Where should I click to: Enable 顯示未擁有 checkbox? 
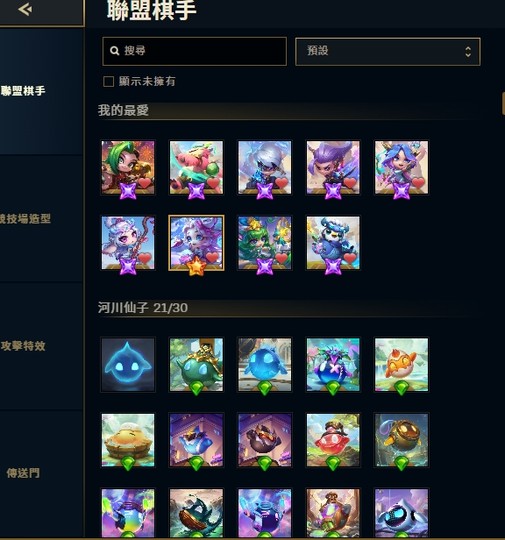click(109, 82)
